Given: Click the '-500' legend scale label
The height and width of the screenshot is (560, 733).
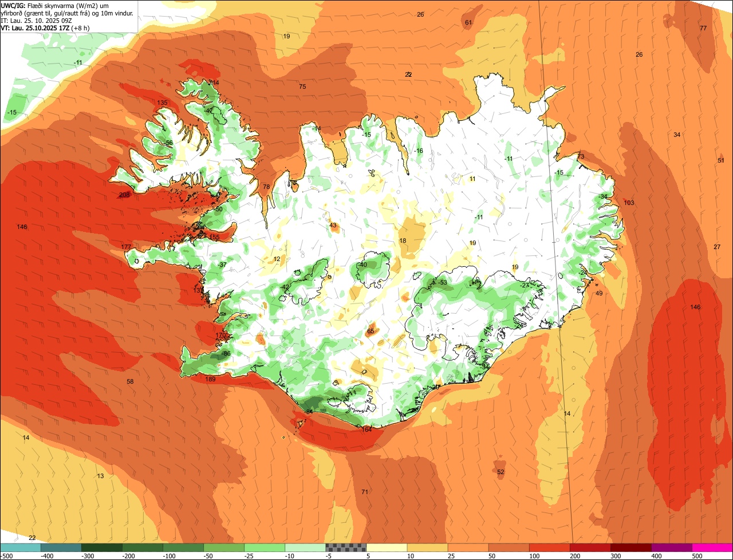Looking at the screenshot, I should [x=7, y=556].
